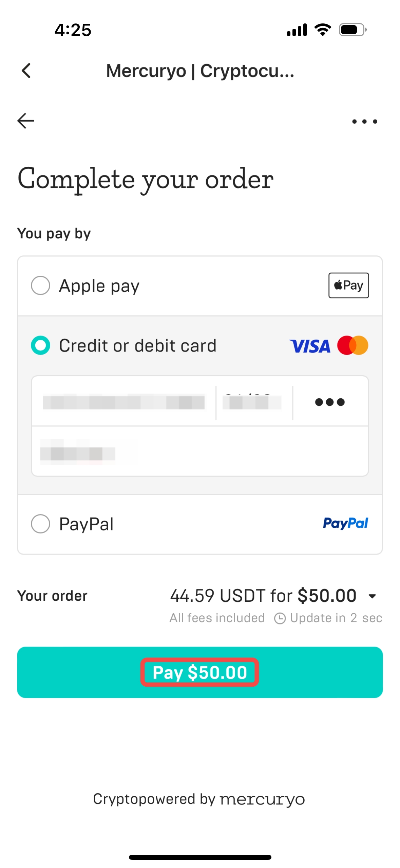Click the card number input field

pyautogui.click(x=124, y=401)
